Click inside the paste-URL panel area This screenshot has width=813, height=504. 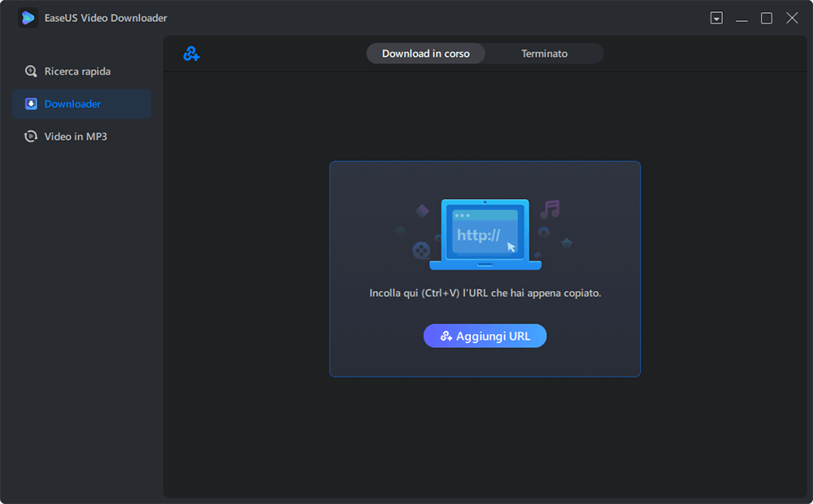[485, 268]
